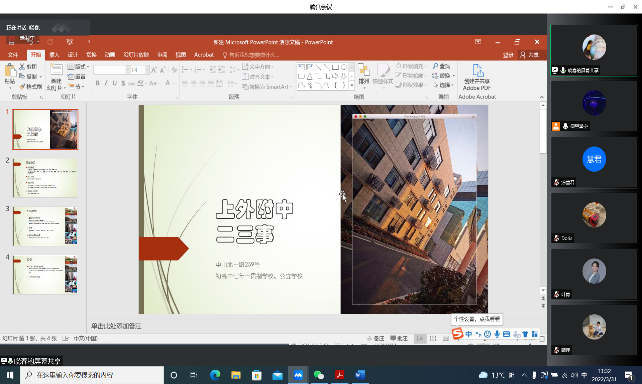Switch to Slide Sorter view in status bar
The height and width of the screenshot is (384, 642).
click(x=433, y=339)
